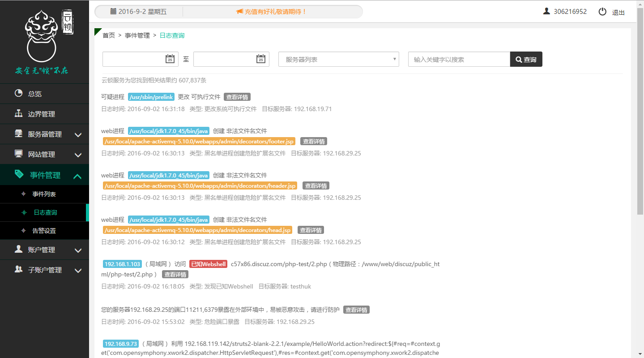644x358 pixels.
Task: Click the monitor icon beside 网站管理
Action: click(18, 154)
